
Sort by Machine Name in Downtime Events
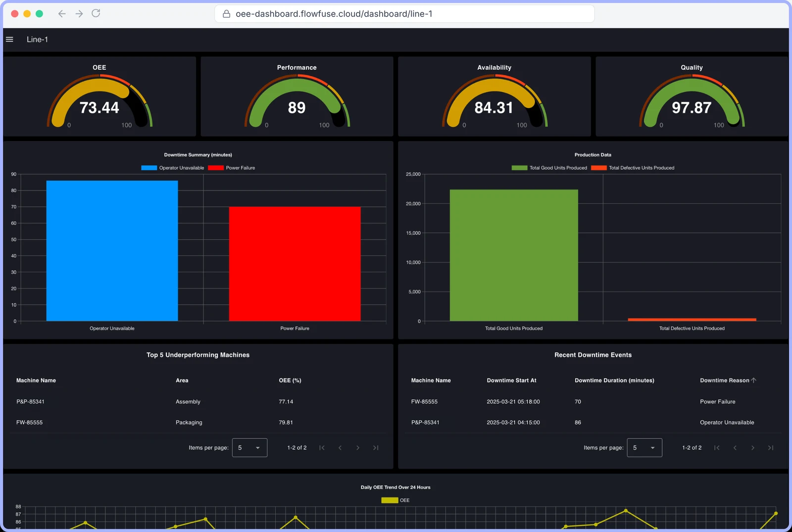click(x=431, y=381)
